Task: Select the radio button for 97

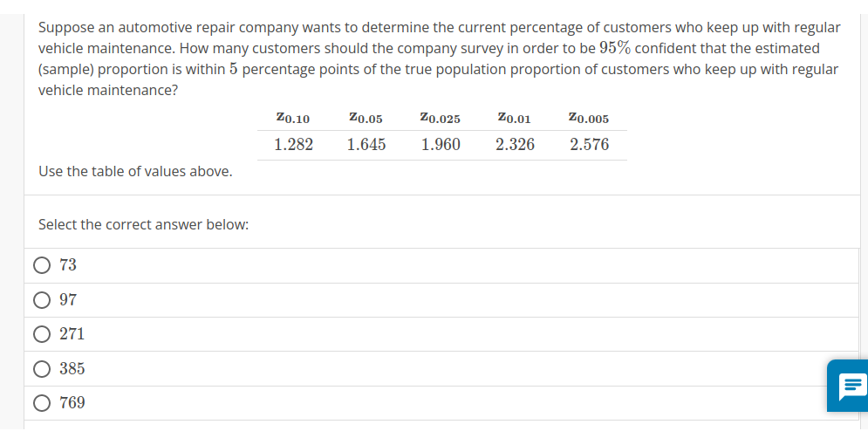Action: (42, 300)
